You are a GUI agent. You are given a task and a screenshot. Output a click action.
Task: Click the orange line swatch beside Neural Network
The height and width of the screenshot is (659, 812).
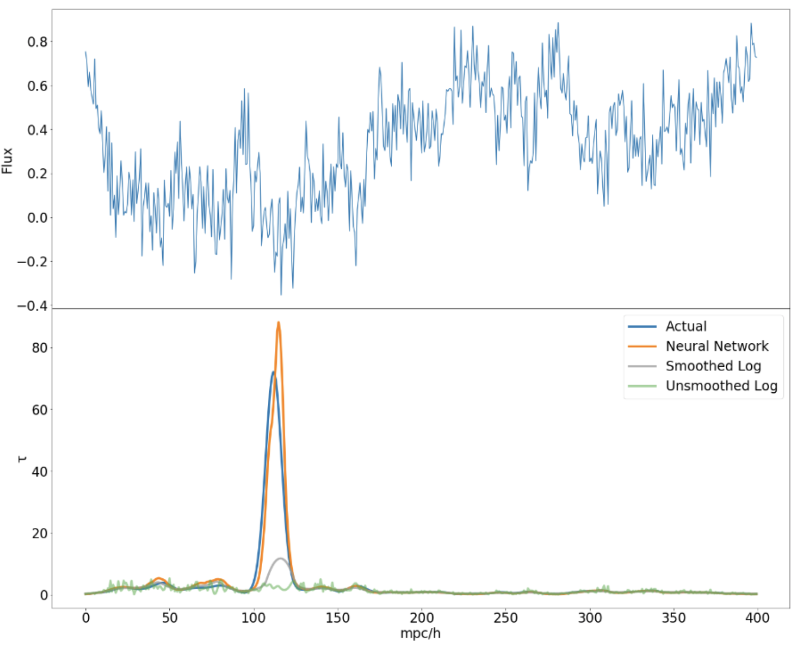pos(642,346)
